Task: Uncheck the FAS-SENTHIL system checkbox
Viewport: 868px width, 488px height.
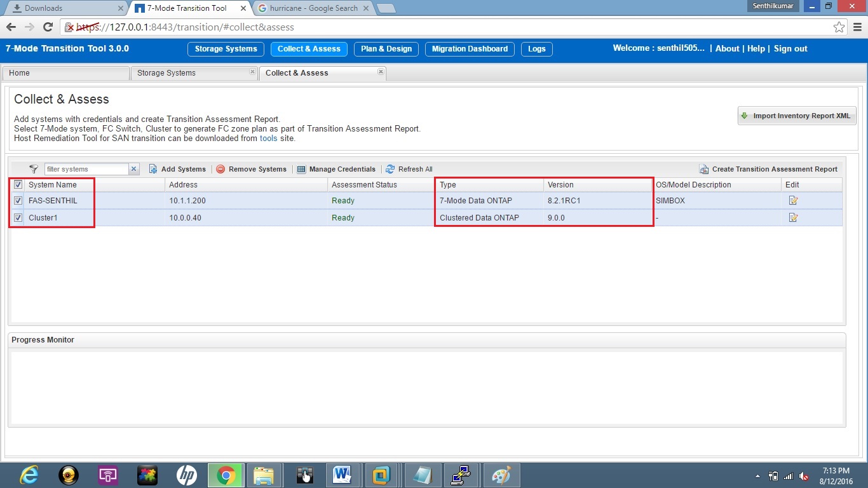Action: (x=18, y=200)
